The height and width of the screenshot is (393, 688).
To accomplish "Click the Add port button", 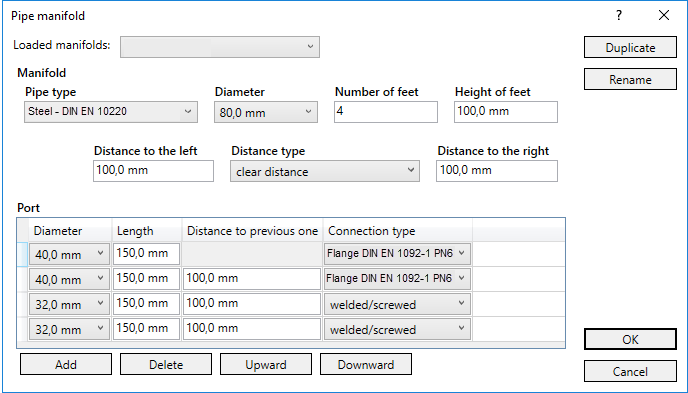I will [66, 364].
